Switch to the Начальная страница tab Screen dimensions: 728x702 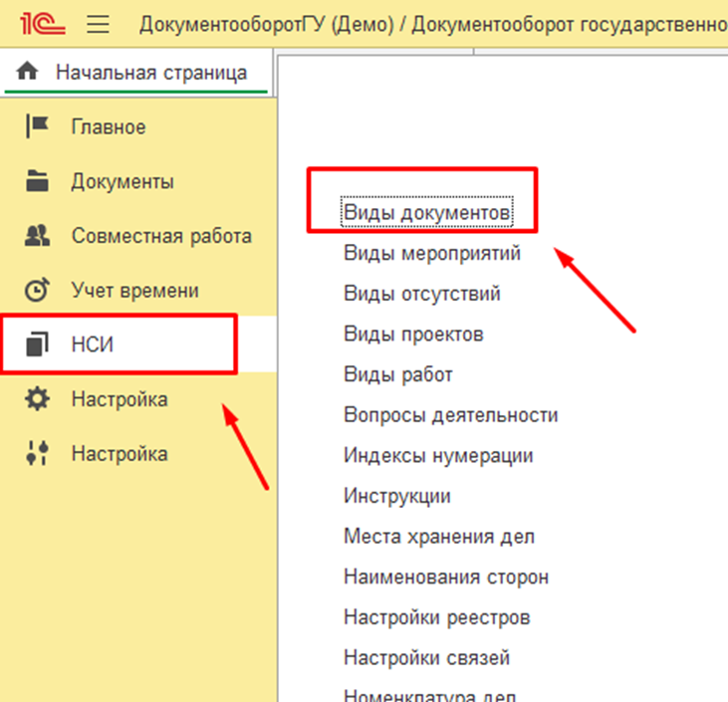136,73
